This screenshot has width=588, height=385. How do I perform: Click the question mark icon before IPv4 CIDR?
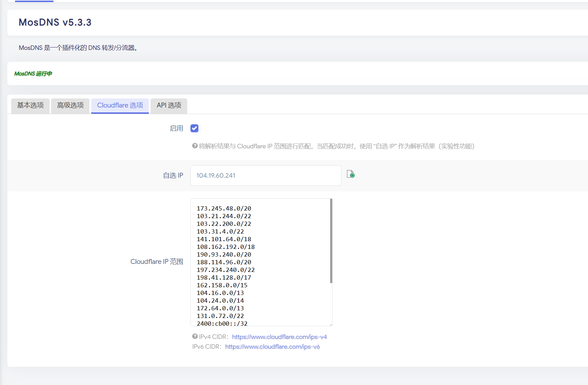195,336
